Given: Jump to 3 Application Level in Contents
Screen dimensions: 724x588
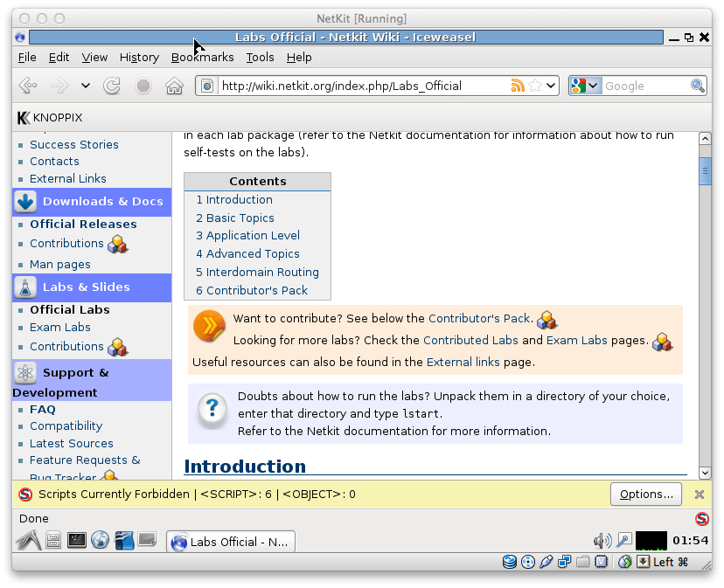Looking at the screenshot, I should tap(248, 235).
